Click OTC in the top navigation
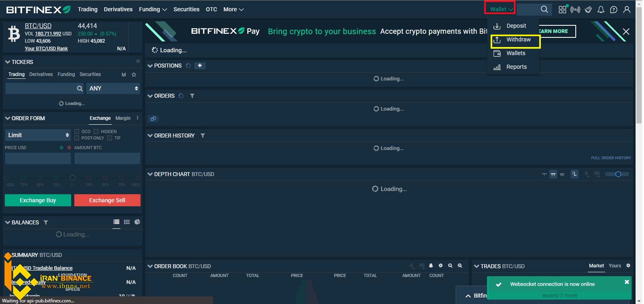The height and width of the screenshot is (304, 644). click(x=211, y=9)
